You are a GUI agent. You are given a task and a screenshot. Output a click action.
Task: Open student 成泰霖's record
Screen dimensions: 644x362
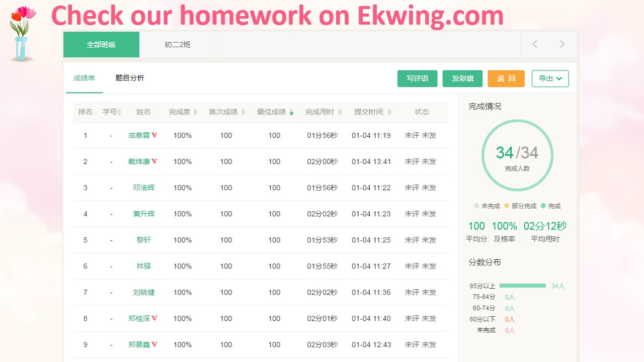[x=139, y=135]
